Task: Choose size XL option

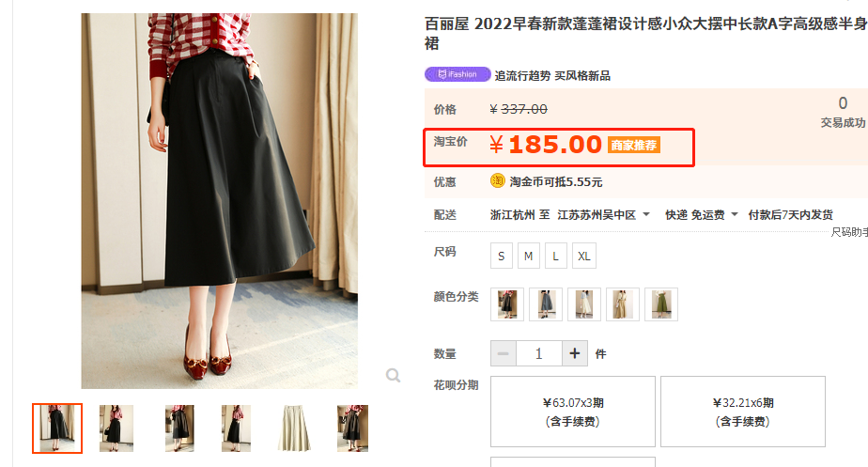Action: point(584,256)
